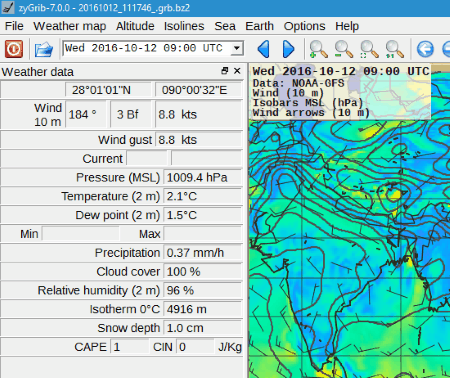Move the map left with blue arrow
Screen dimensions: 450x378
[425, 49]
